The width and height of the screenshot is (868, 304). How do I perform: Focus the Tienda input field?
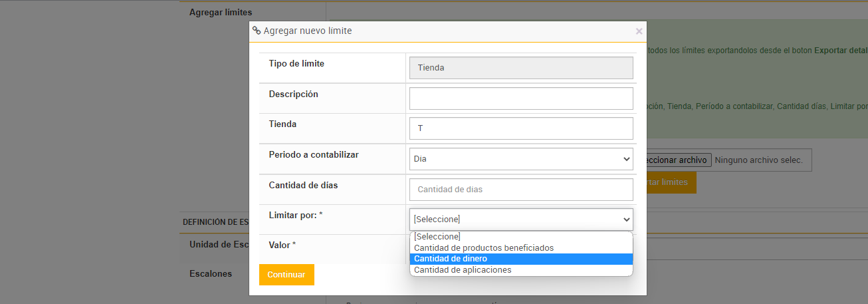pos(521,128)
